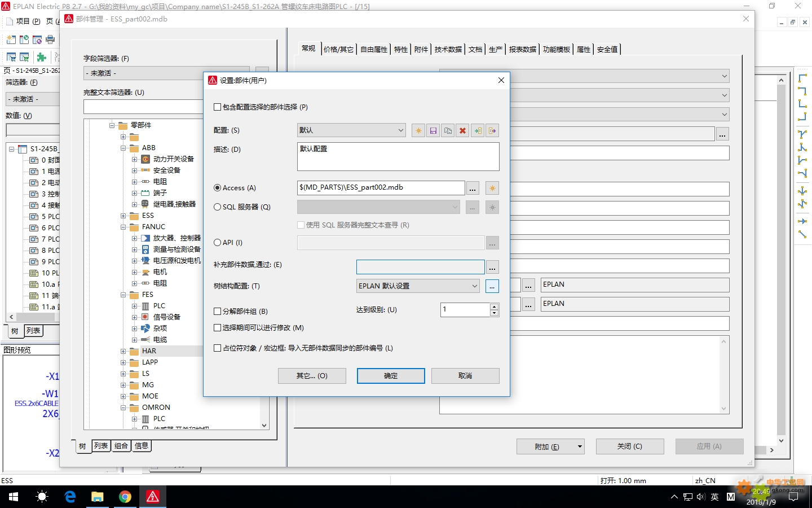Click the 关闭 (C) button in parts management
The height and width of the screenshot is (508, 812).
coord(630,446)
